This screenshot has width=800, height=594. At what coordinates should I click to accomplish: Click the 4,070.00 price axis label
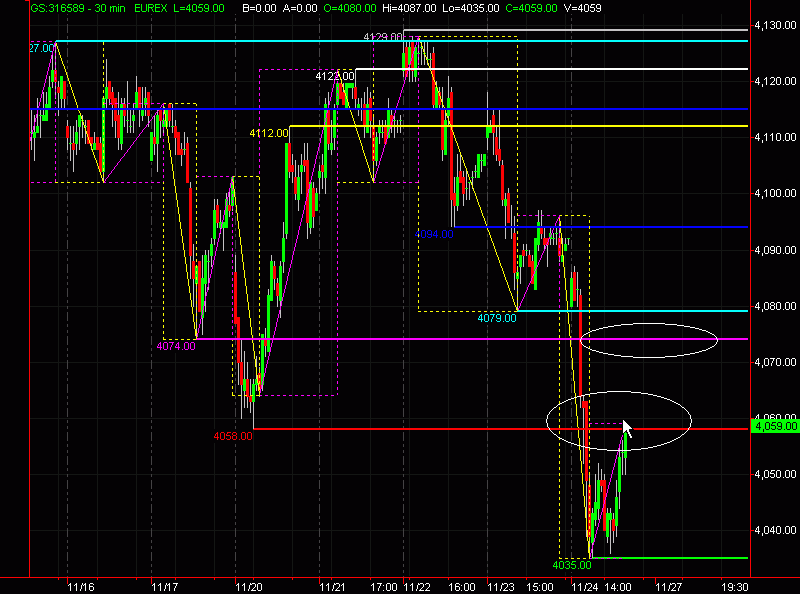click(x=775, y=362)
